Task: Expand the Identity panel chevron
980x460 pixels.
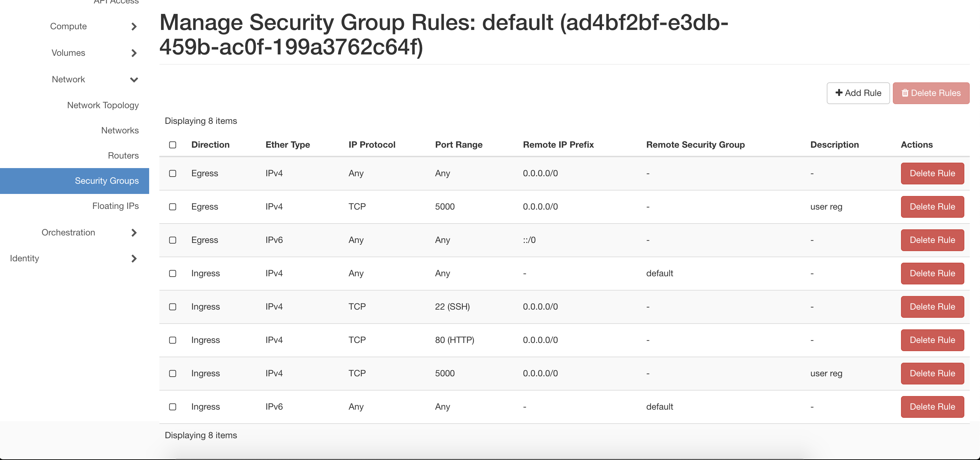Action: click(133, 259)
